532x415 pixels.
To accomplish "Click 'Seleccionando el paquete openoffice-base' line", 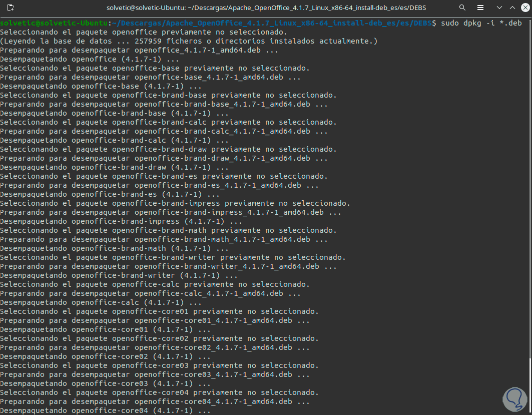I will click(155, 68).
